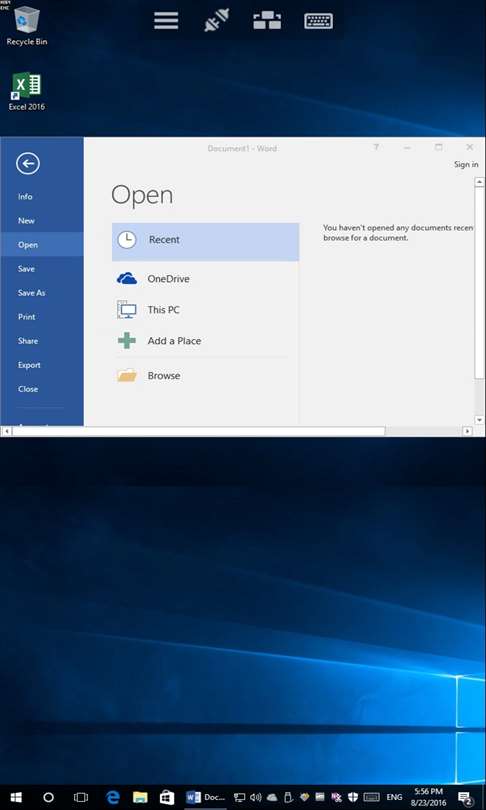Click the ENG language indicator

click(395, 798)
